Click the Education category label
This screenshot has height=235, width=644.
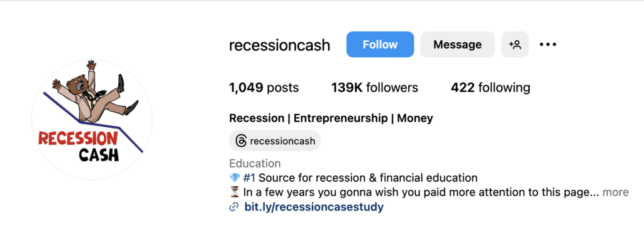(x=255, y=163)
